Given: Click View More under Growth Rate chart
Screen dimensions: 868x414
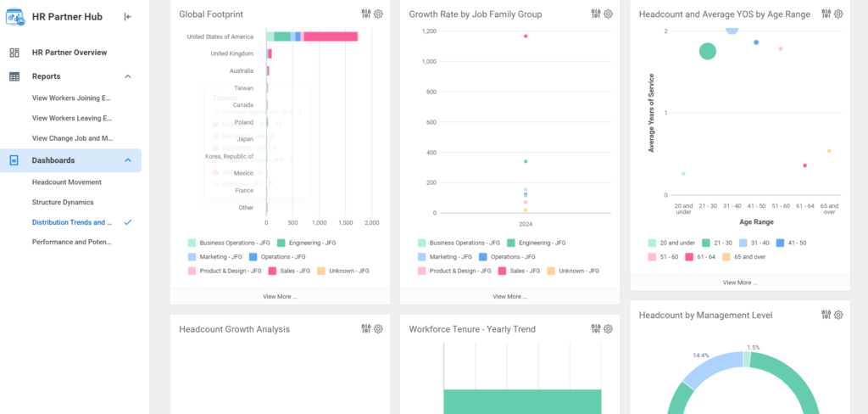Looking at the screenshot, I should point(509,297).
